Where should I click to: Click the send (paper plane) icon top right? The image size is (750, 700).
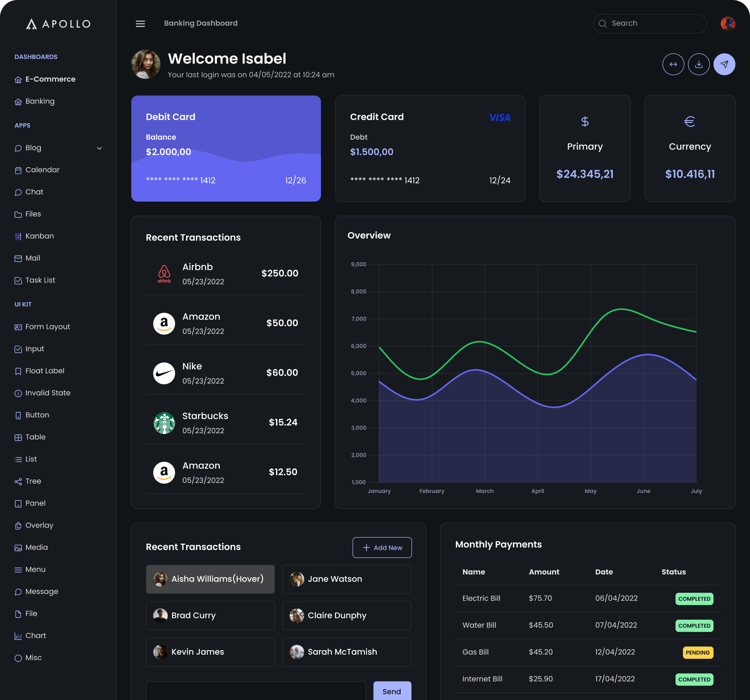724,64
